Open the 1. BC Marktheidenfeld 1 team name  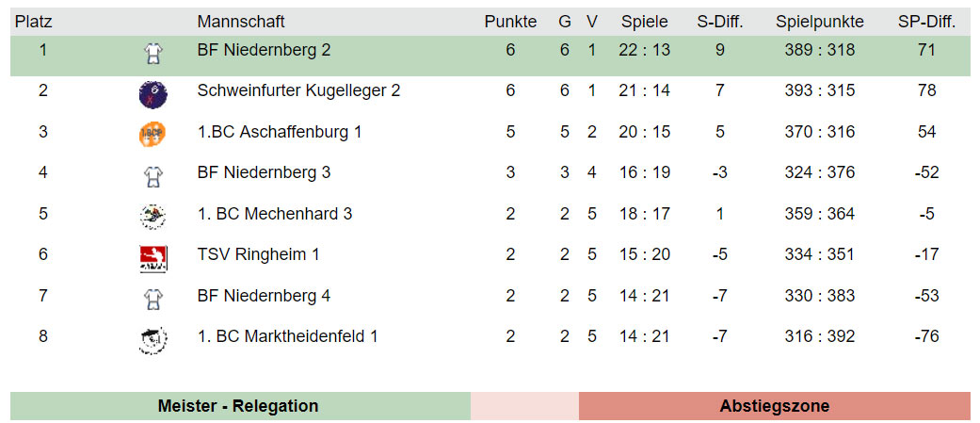click(287, 336)
